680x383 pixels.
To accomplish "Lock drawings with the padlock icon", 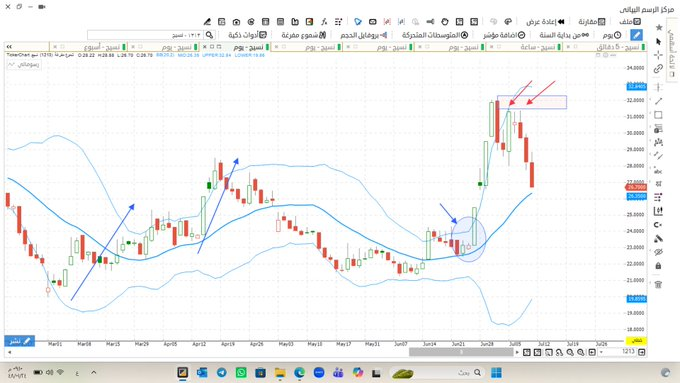I will pos(658,265).
